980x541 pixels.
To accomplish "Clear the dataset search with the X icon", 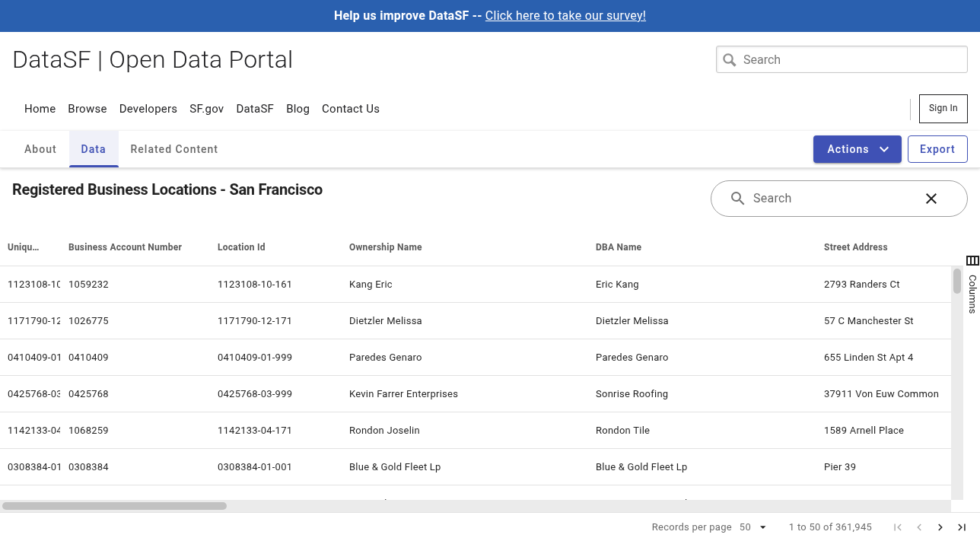I will [931, 199].
